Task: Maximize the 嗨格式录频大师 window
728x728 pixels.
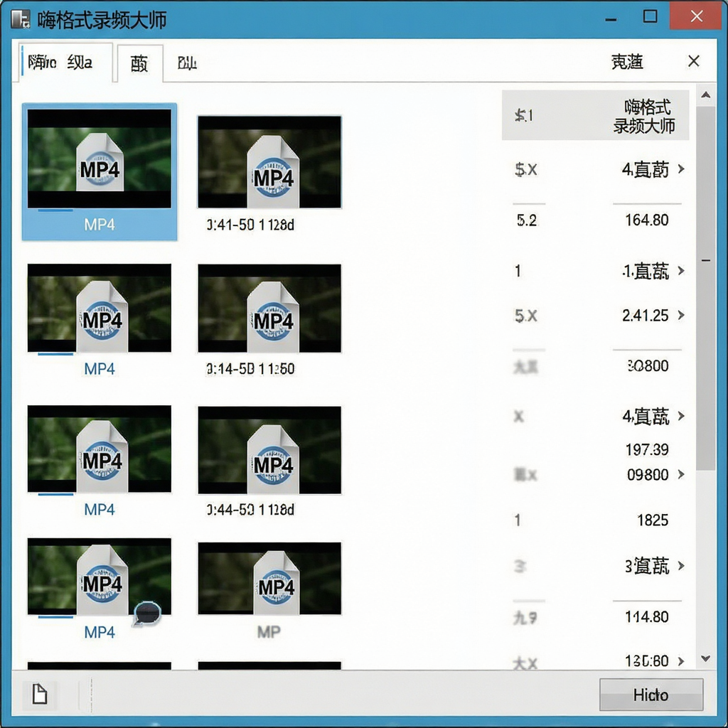Action: tap(650, 16)
